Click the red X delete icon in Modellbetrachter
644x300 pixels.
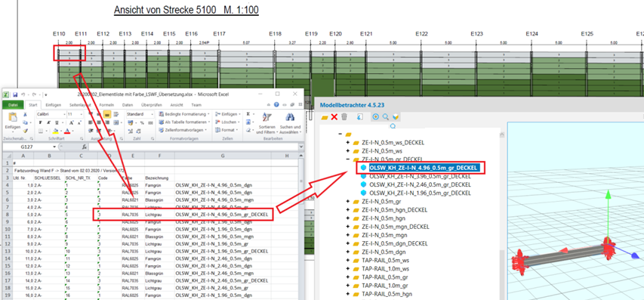pyautogui.click(x=334, y=117)
